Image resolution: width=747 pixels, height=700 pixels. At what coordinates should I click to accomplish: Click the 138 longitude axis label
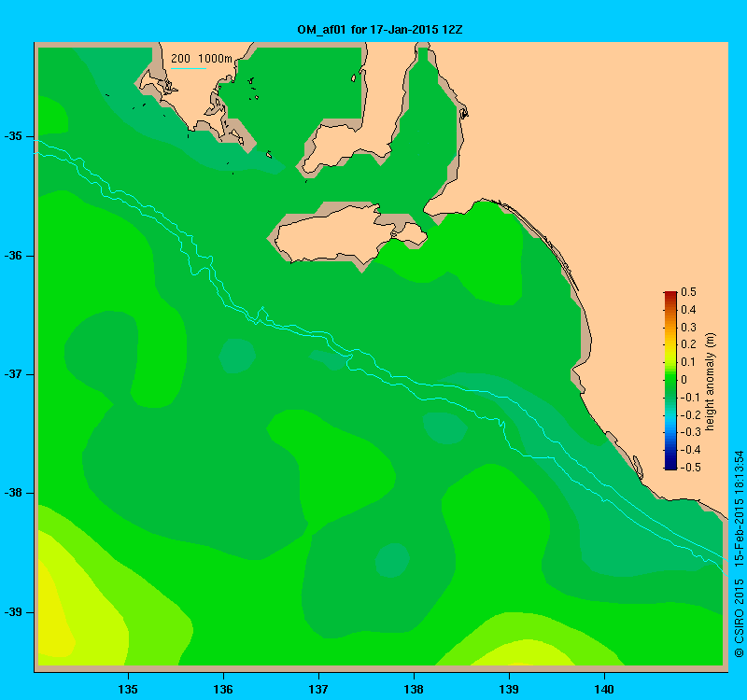point(414,689)
